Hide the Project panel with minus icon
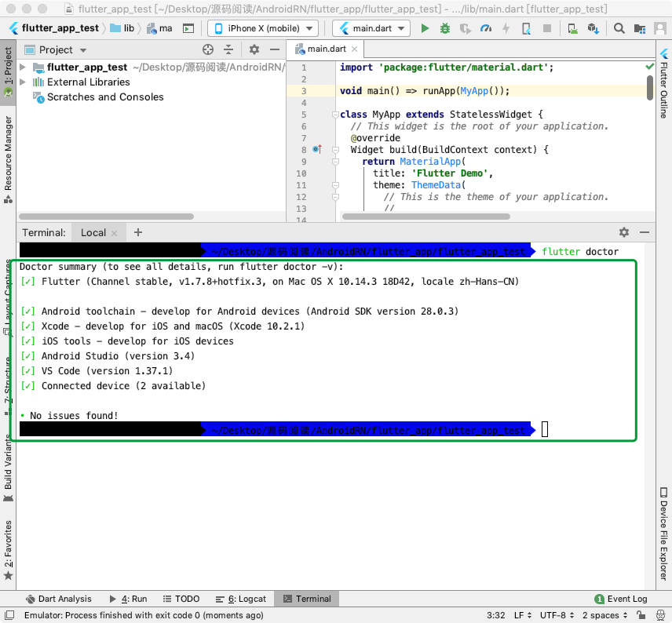This screenshot has height=623, width=672. click(275, 49)
